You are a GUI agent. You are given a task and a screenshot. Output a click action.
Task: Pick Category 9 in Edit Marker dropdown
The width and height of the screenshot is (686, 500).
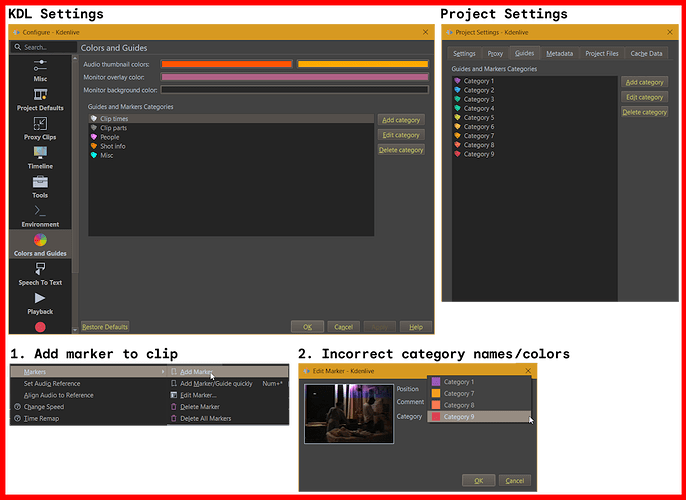[x=479, y=416]
